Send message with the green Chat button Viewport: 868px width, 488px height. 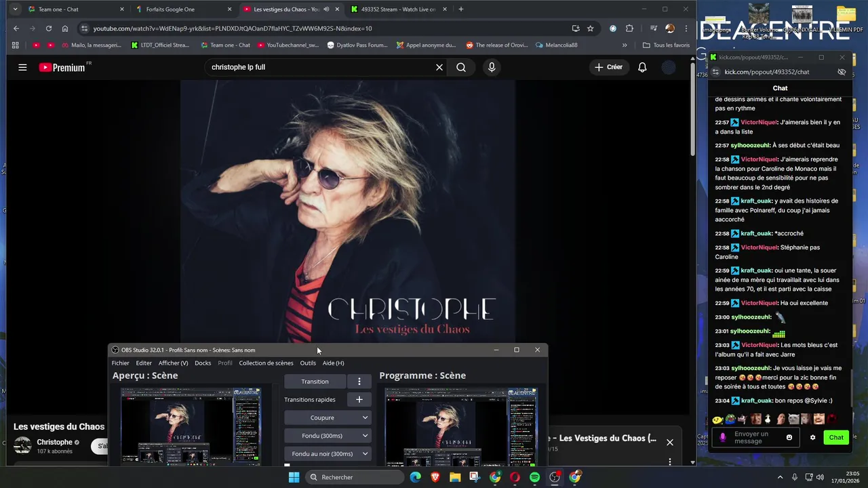[836, 437]
